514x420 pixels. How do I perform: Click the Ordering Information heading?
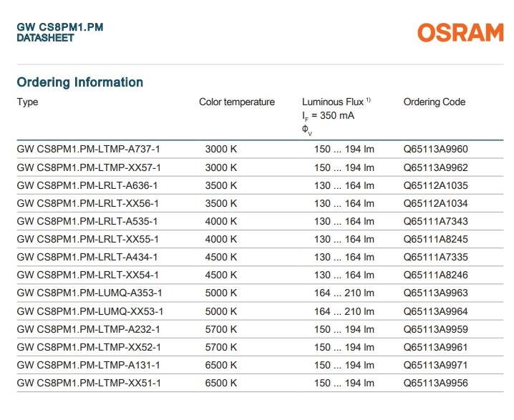coord(80,82)
